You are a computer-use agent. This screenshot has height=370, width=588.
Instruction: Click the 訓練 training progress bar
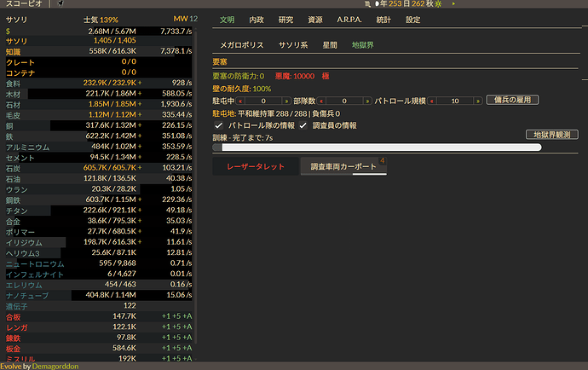click(376, 147)
